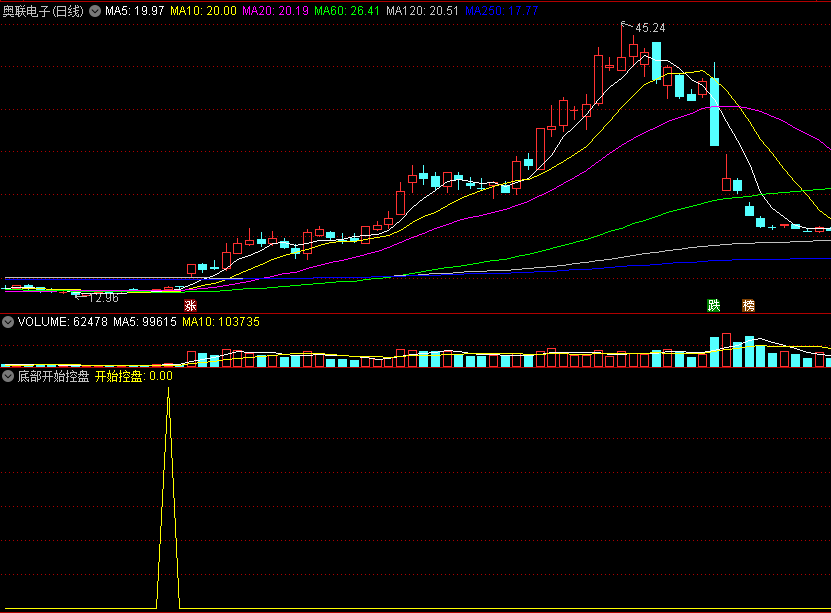
Task: Click the MA10: 20.00 price label
Action: pos(204,11)
